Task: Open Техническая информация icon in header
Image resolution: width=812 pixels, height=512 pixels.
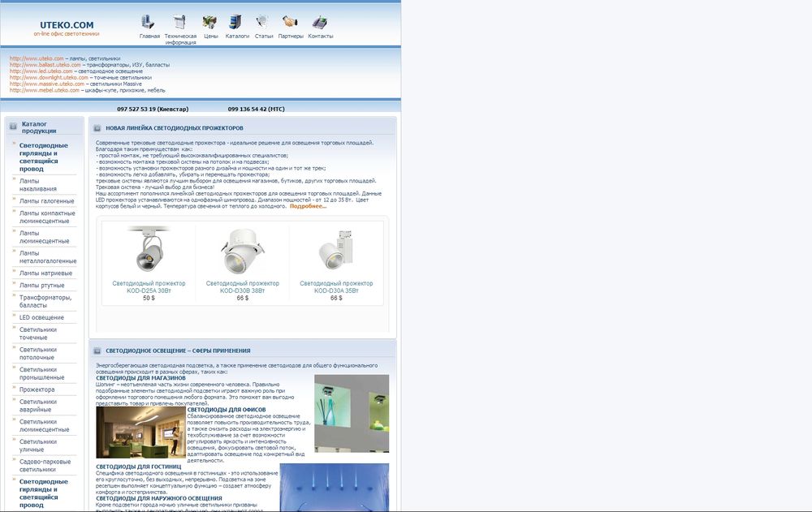Action: tap(179, 22)
